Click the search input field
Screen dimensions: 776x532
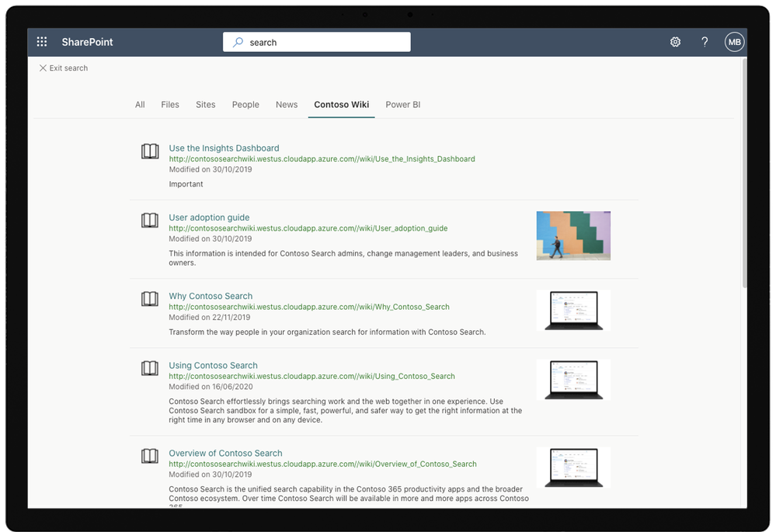[x=317, y=42]
